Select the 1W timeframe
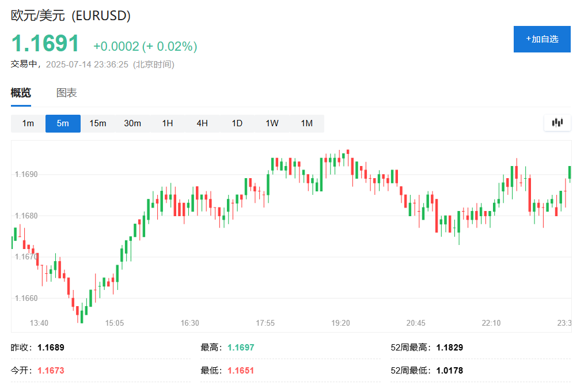 click(x=272, y=123)
